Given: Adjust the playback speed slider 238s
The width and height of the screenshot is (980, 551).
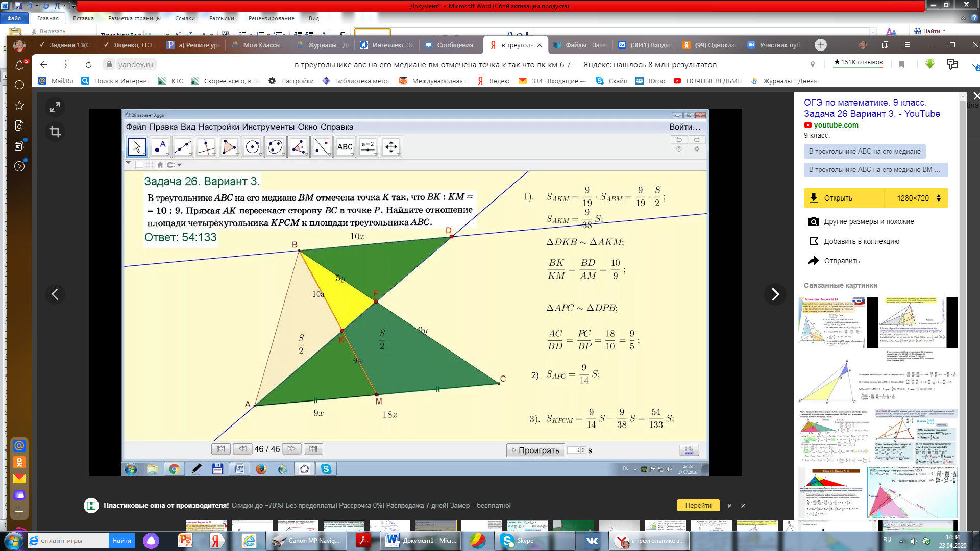Looking at the screenshot, I should click(575, 449).
